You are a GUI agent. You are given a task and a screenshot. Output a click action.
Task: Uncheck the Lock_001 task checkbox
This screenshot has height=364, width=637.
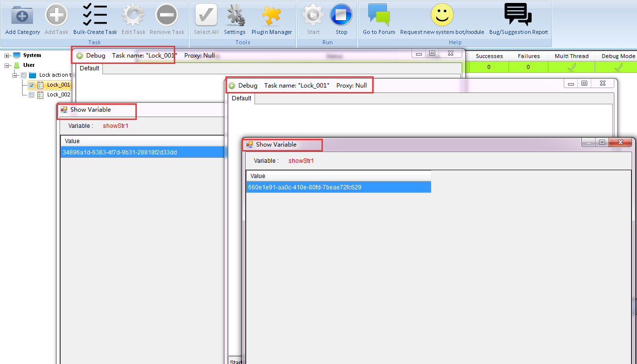click(32, 85)
